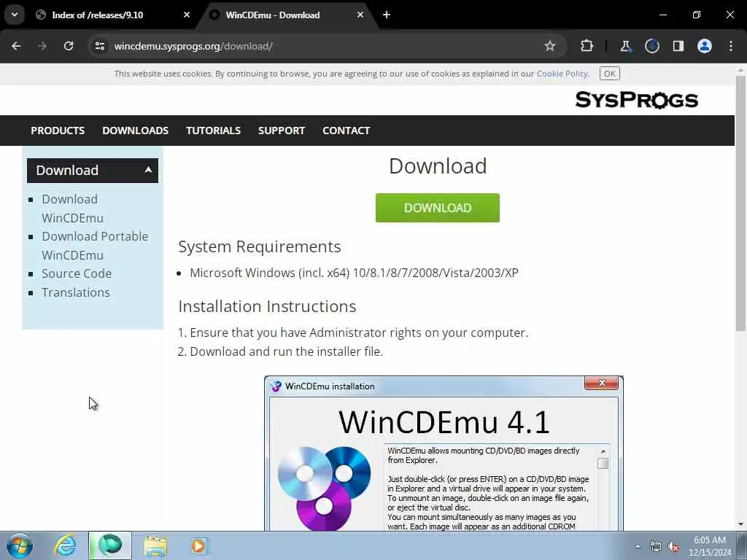Open the CONTACT menu

pyautogui.click(x=347, y=131)
